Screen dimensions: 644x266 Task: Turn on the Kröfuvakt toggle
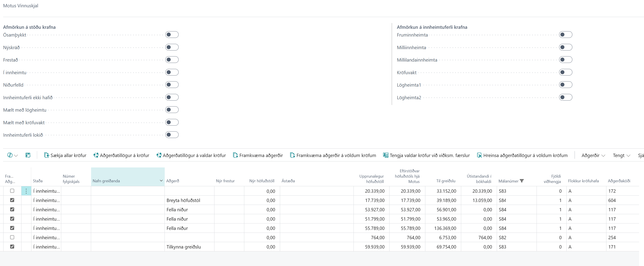(x=566, y=72)
